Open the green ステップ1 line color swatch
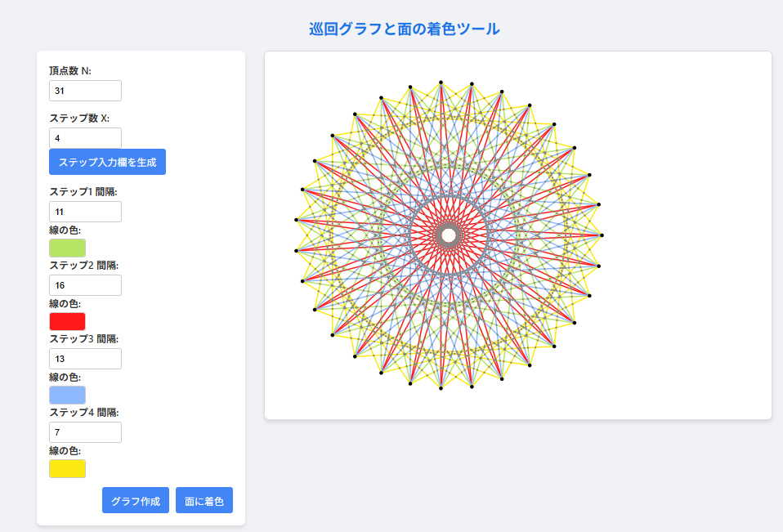The image size is (783, 532). pyautogui.click(x=67, y=248)
